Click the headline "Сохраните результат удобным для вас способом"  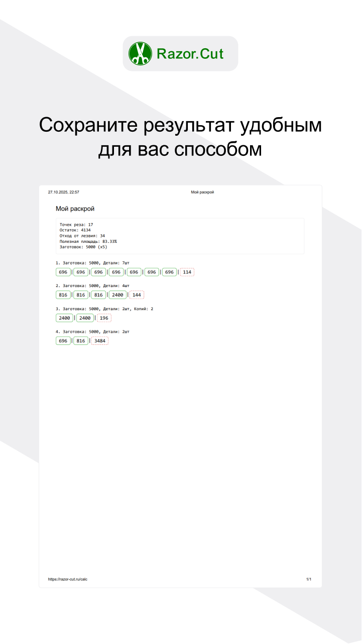click(181, 137)
